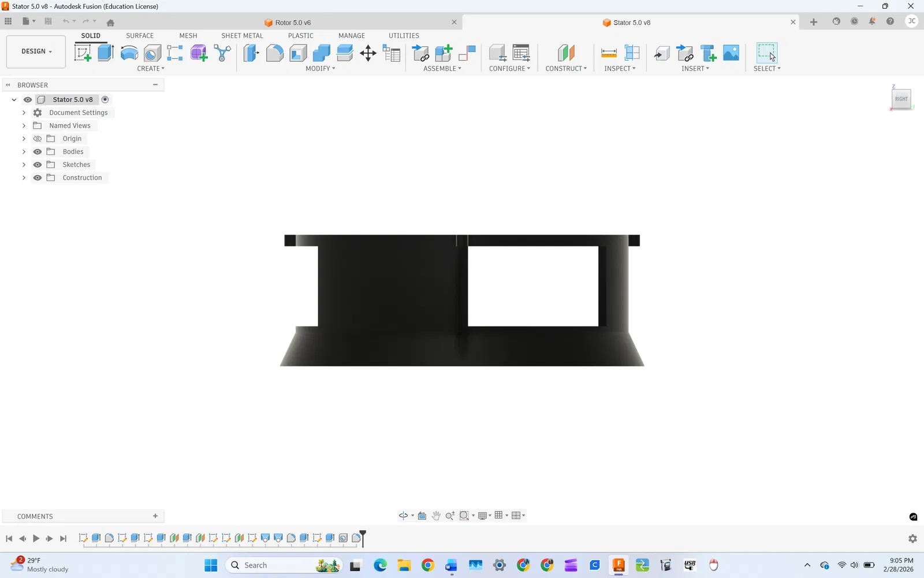This screenshot has height=578, width=924.
Task: Expand the Sketches folder
Action: click(x=24, y=165)
